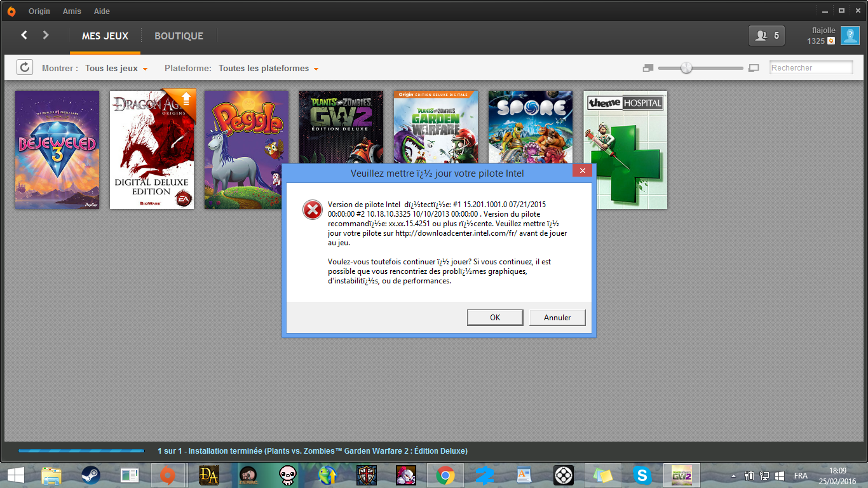Open the Amis menu

pyautogui.click(x=72, y=11)
